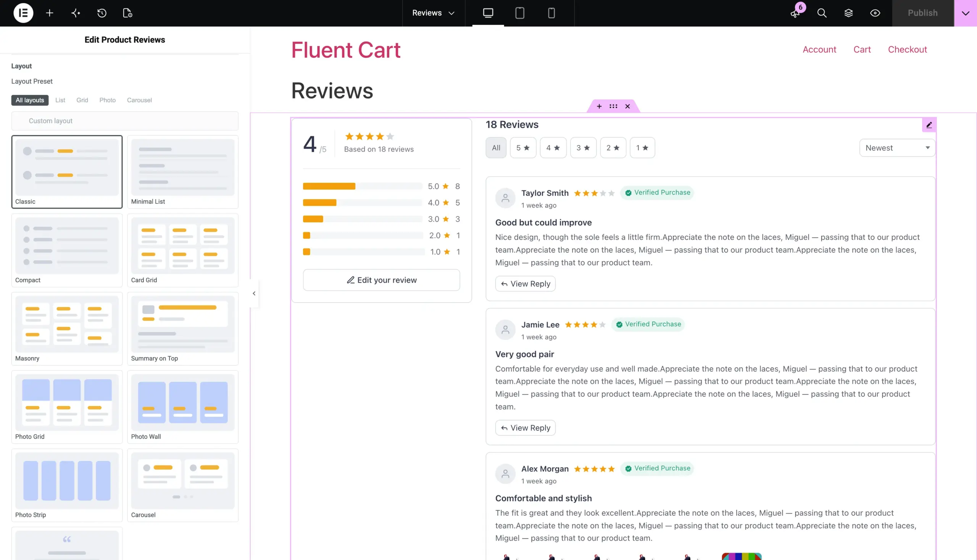The width and height of the screenshot is (977, 560).
Task: Open page settings document icon
Action: coord(127,13)
